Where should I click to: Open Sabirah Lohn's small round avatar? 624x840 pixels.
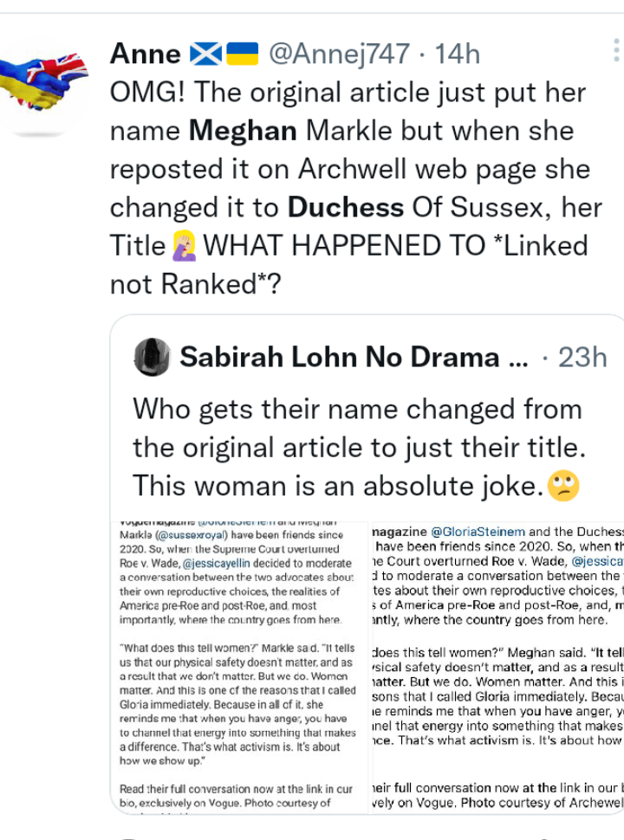point(152,358)
